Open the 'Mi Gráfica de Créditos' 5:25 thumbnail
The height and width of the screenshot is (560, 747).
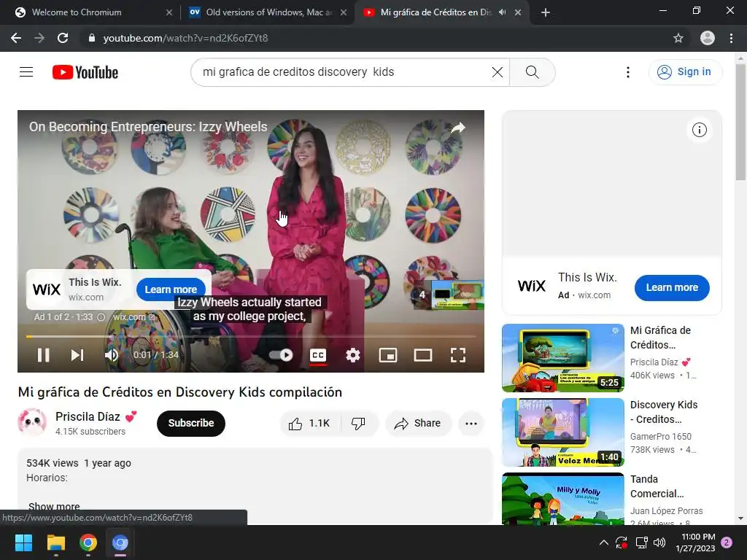[562, 358]
